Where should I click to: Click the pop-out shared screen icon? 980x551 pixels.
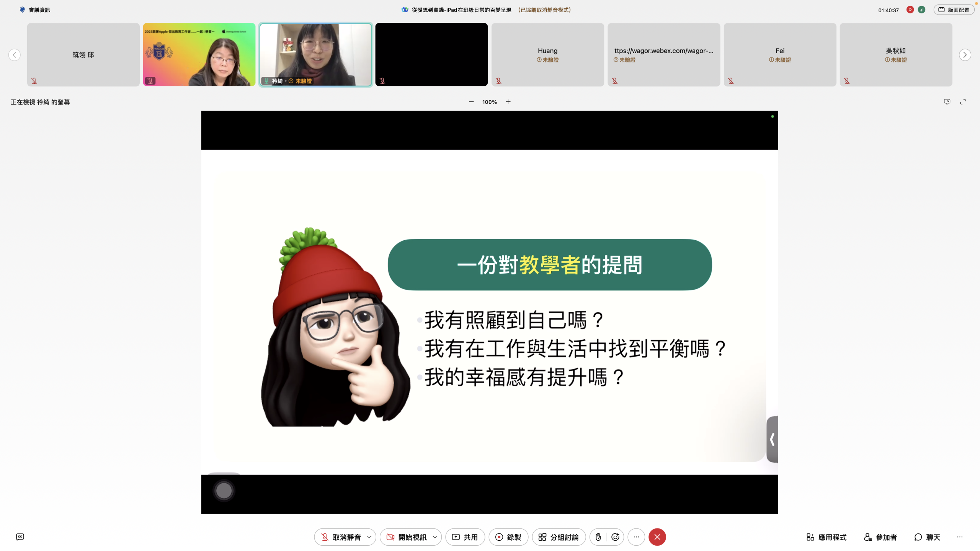[947, 102]
